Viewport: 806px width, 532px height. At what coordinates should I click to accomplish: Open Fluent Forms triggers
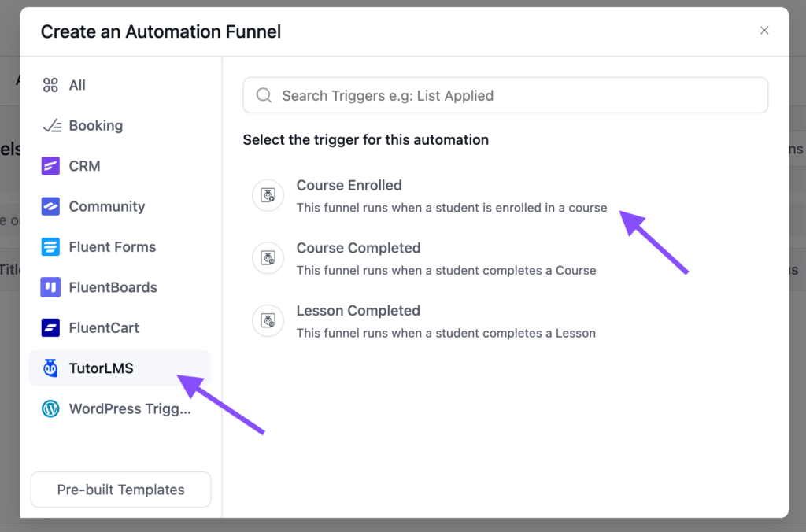coord(120,247)
